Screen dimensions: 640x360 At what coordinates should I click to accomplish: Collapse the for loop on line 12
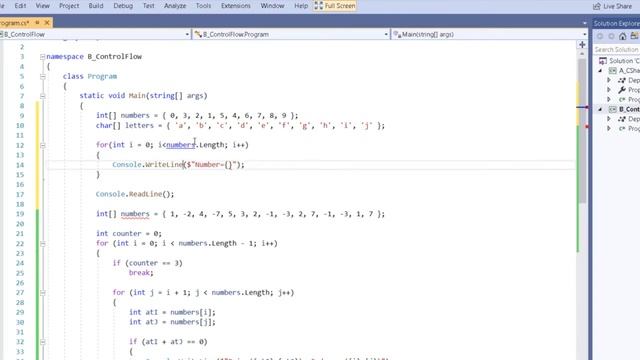point(42,145)
